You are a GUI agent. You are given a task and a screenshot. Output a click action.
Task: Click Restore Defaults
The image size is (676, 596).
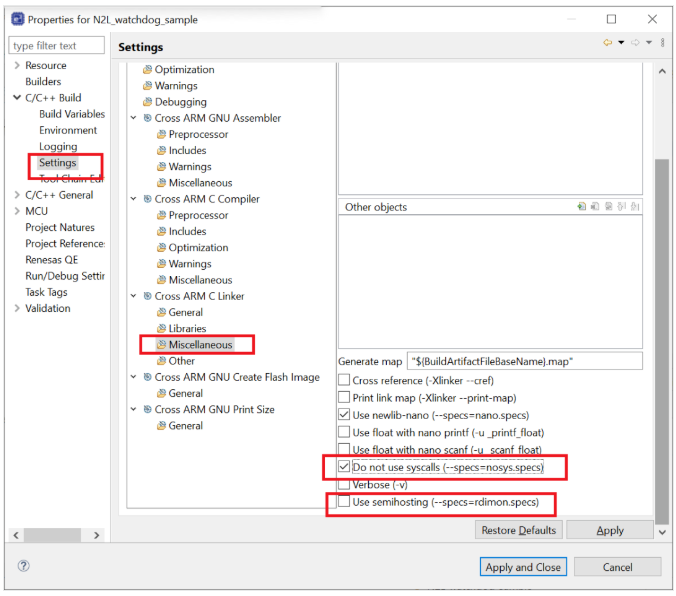[x=519, y=530]
